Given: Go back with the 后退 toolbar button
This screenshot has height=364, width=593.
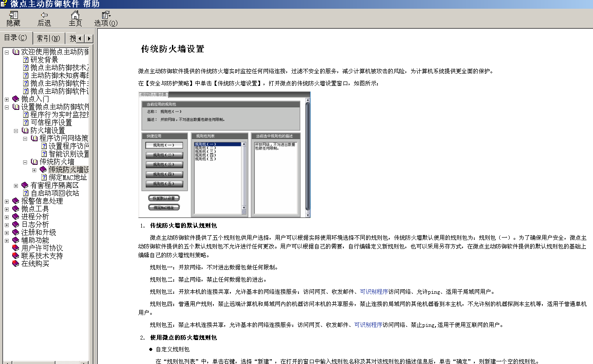Looking at the screenshot, I should tap(44, 19).
